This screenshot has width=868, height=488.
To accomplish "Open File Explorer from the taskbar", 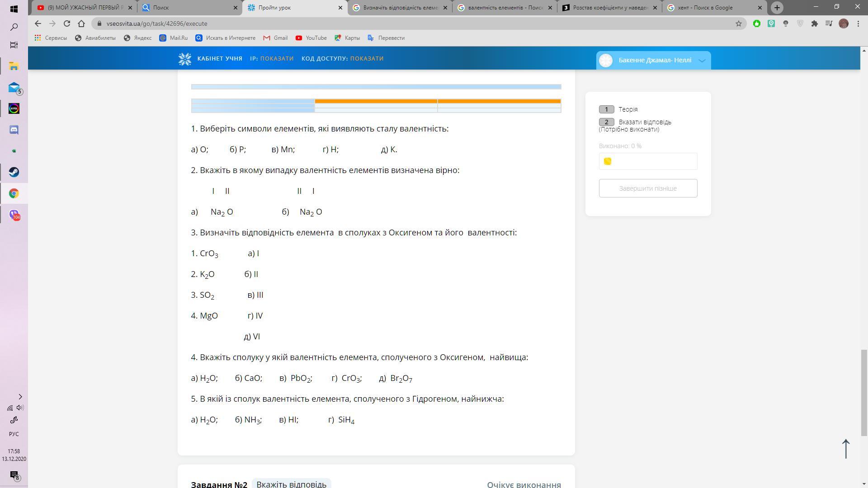I will point(14,66).
